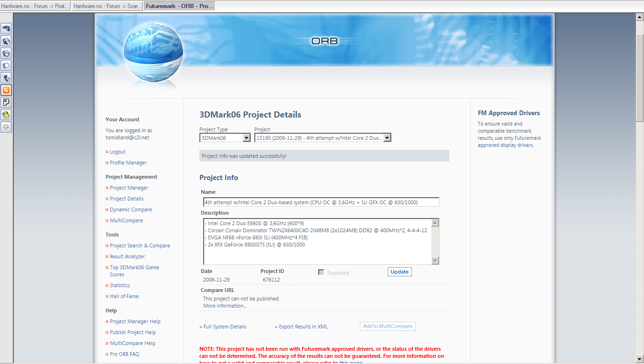644x364 pixels.
Task: Click the date value 2006-11-29
Action: point(216,280)
